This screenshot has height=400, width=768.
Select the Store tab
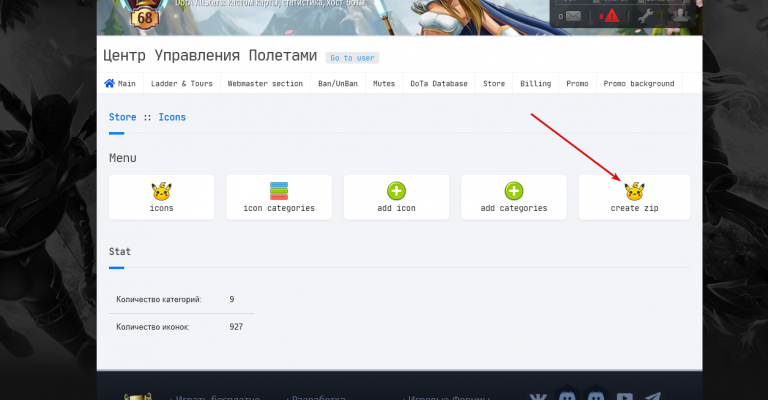point(494,83)
